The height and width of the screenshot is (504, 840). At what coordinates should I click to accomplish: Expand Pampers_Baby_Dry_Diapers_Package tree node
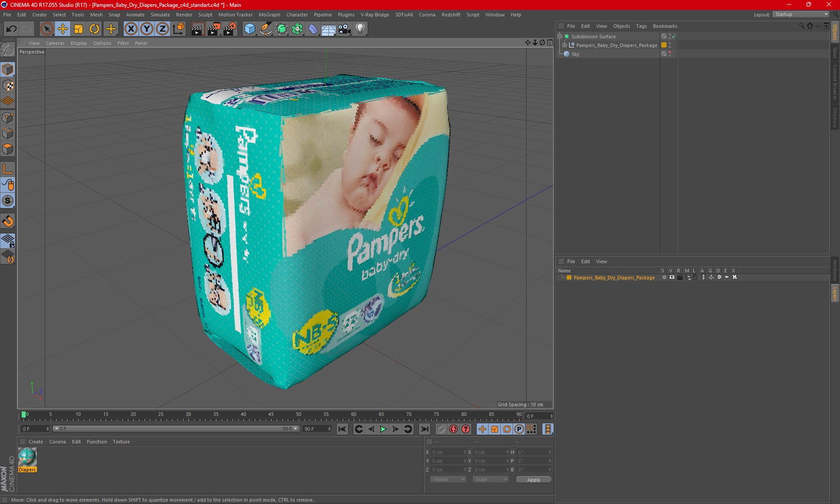tap(564, 45)
